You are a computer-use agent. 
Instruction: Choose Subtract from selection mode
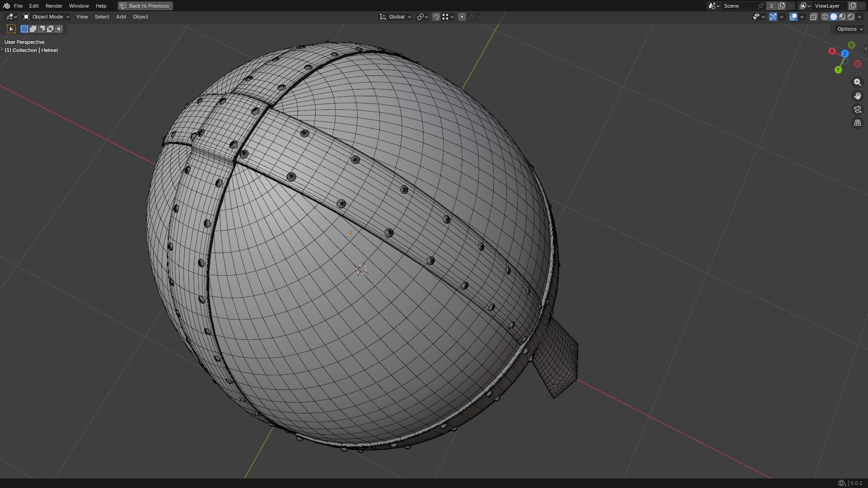pos(42,29)
